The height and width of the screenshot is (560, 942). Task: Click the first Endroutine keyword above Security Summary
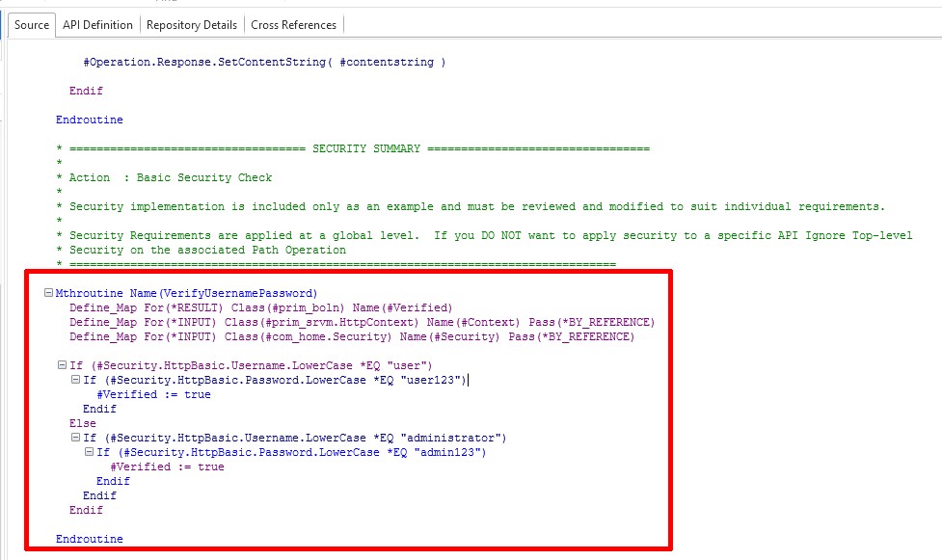[x=90, y=120]
